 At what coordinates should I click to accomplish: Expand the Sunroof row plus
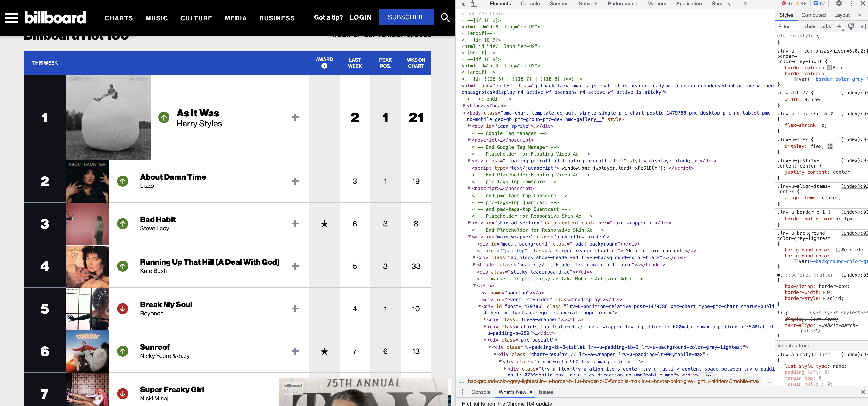point(295,351)
